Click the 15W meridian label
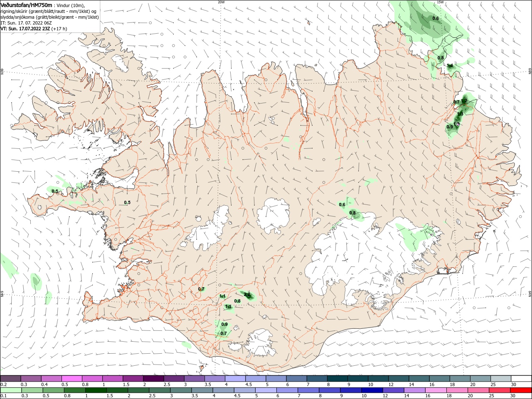This screenshot has width=532, height=399. pyautogui.click(x=440, y=2)
